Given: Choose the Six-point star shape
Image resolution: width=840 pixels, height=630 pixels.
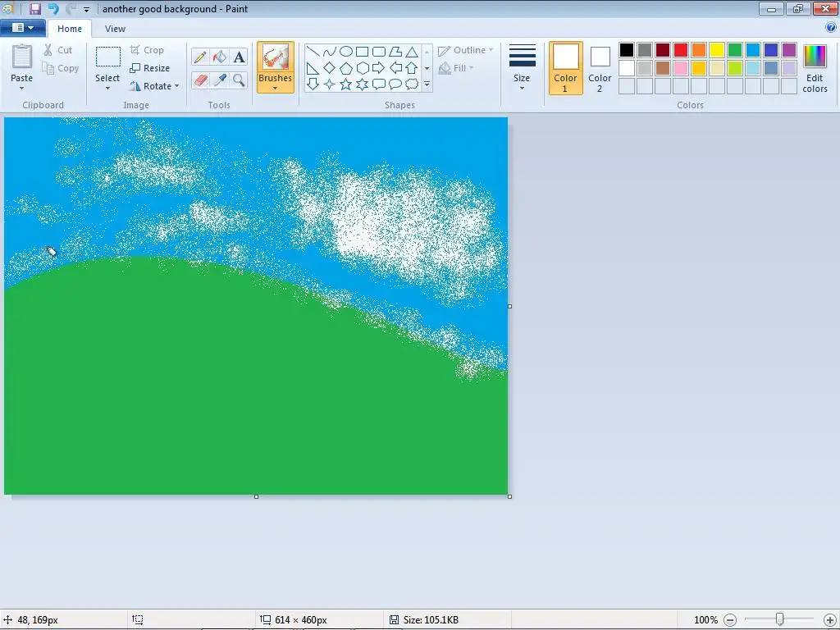Looking at the screenshot, I should [362, 84].
